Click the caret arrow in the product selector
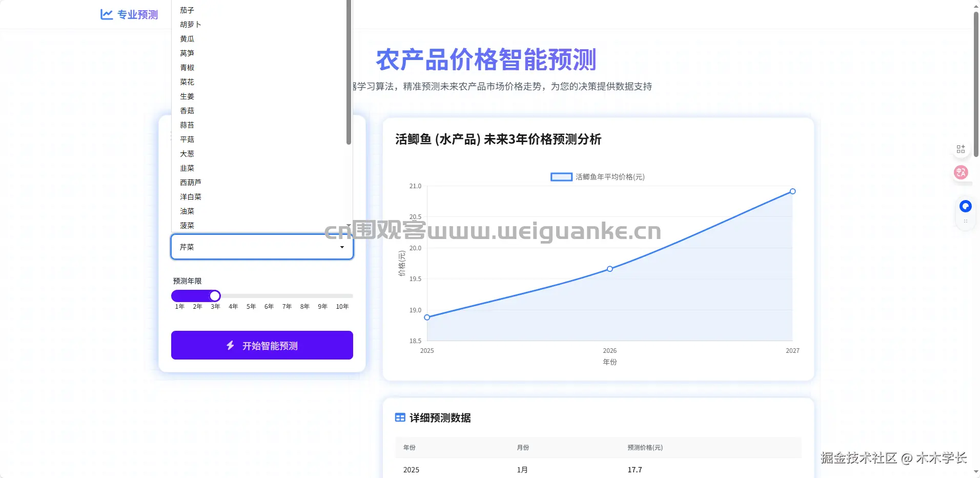Viewport: 980px width, 478px height. click(x=341, y=247)
